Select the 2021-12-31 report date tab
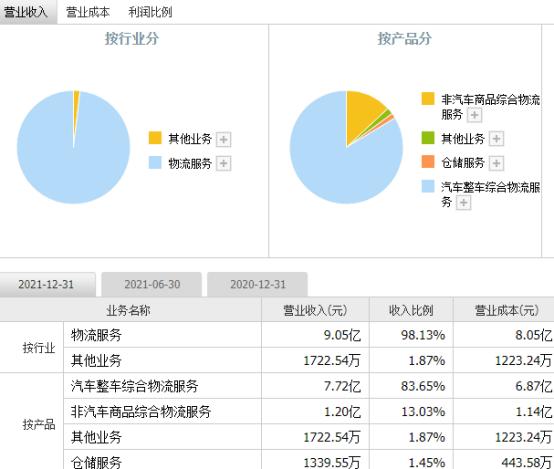 click(46, 285)
